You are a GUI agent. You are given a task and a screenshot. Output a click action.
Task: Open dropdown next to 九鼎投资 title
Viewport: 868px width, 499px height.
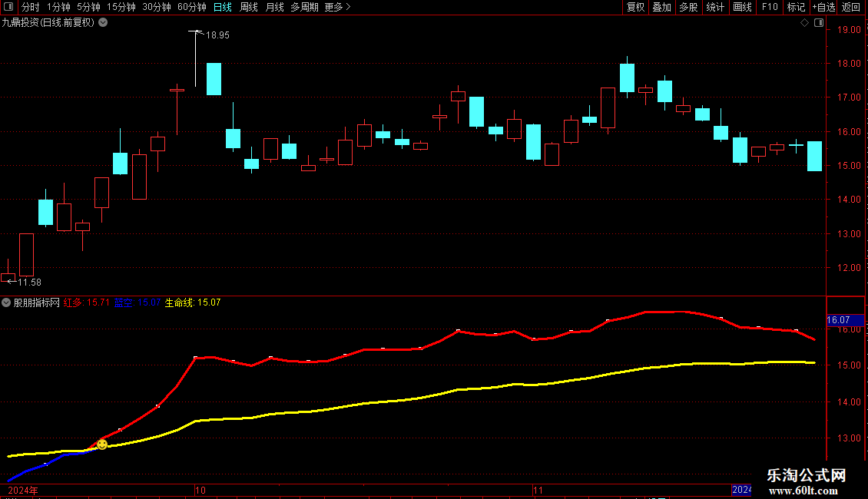pyautogui.click(x=103, y=23)
